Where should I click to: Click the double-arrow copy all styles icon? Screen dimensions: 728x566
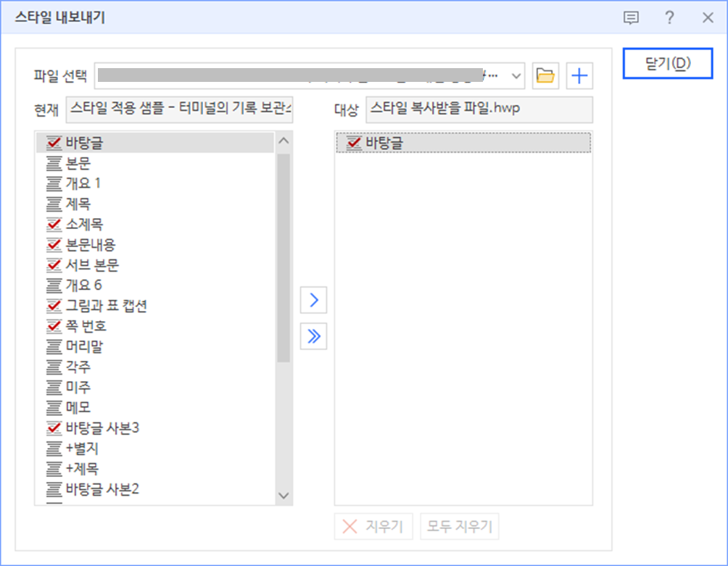(x=313, y=336)
